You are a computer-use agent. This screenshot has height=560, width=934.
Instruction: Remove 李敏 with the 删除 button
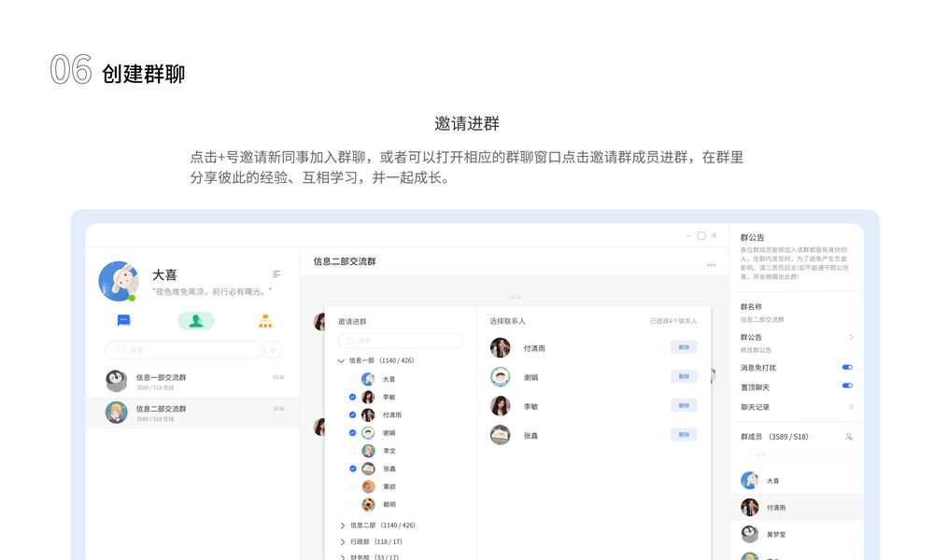(684, 405)
